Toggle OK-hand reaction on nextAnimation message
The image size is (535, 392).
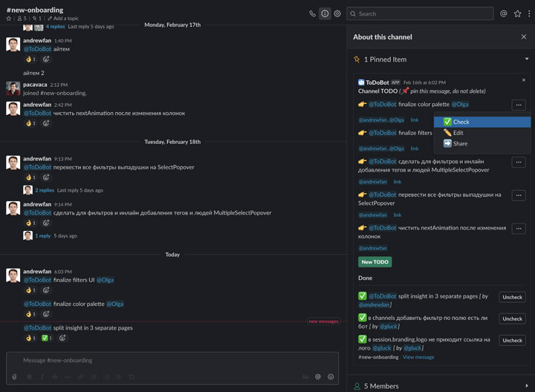click(x=30, y=123)
